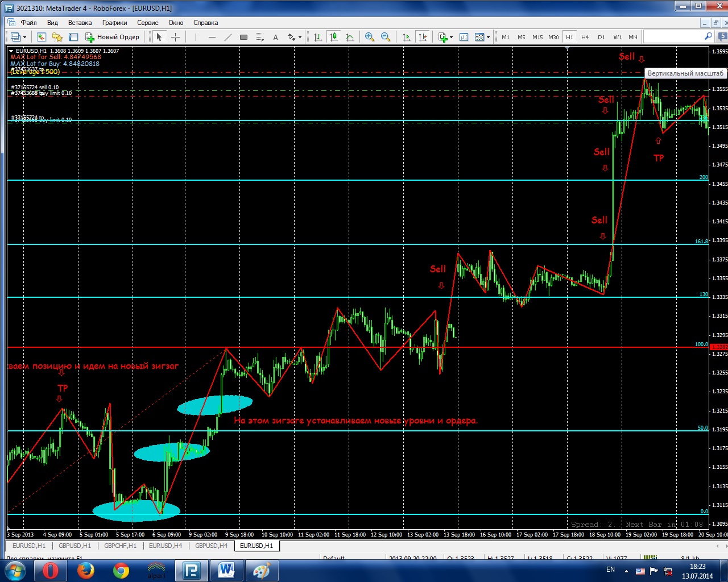Expand the templates dropdown arrow

click(488, 38)
